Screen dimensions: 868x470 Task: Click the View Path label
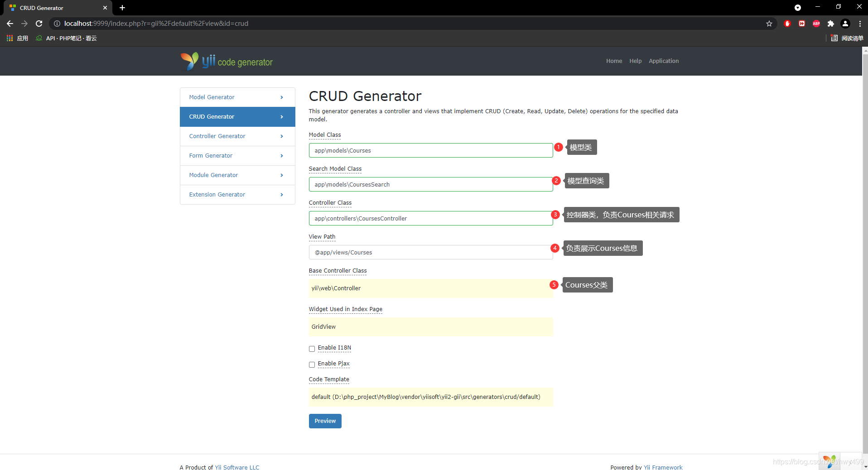pos(322,237)
